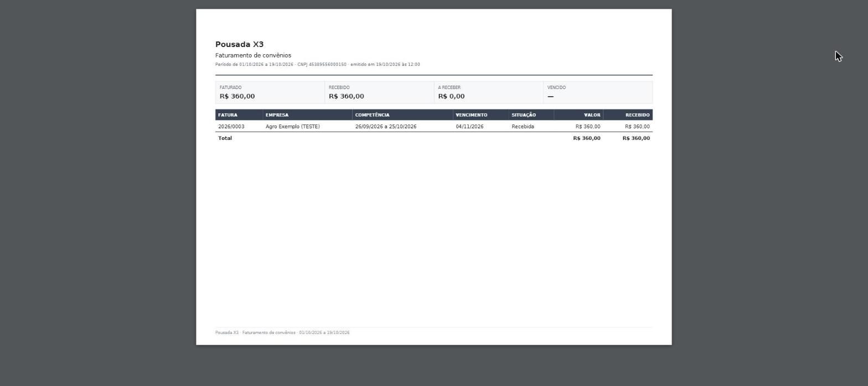Image resolution: width=868 pixels, height=386 pixels.
Task: Click the Total recebido R$ 360,00
Action: (636, 138)
